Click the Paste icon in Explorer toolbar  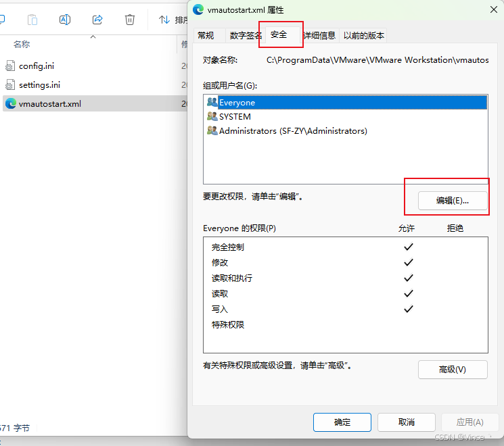[x=32, y=20]
